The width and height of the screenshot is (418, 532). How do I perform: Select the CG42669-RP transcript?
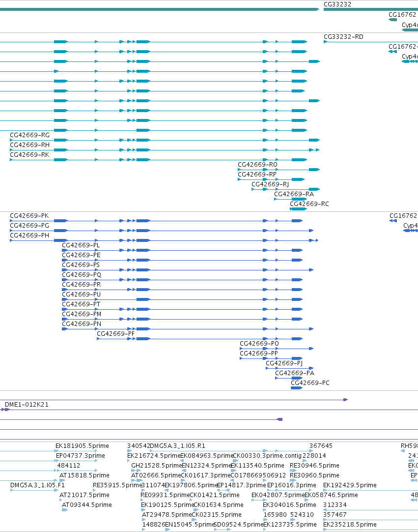click(x=257, y=175)
